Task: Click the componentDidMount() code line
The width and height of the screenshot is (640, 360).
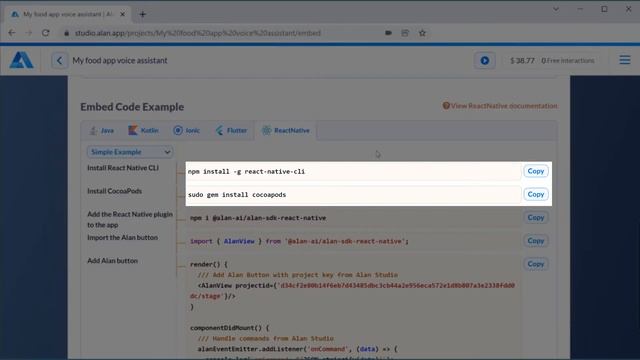Action: click(229, 328)
